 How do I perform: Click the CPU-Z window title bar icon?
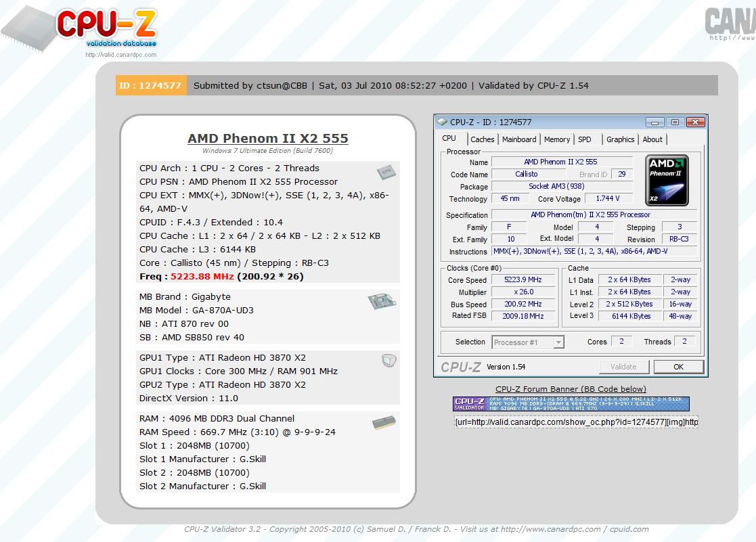[442, 122]
